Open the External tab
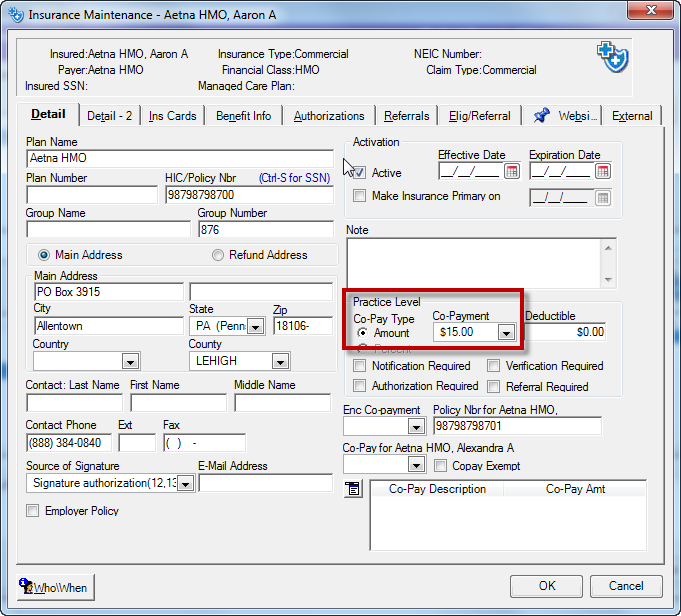 pos(632,116)
